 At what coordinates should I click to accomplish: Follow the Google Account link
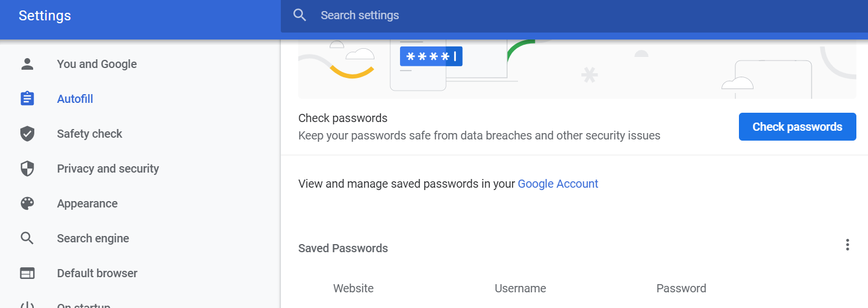click(x=558, y=184)
